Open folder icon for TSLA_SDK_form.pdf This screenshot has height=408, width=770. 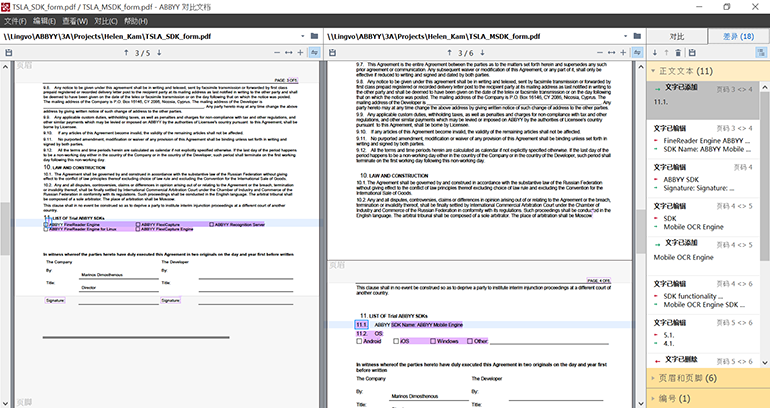point(312,36)
